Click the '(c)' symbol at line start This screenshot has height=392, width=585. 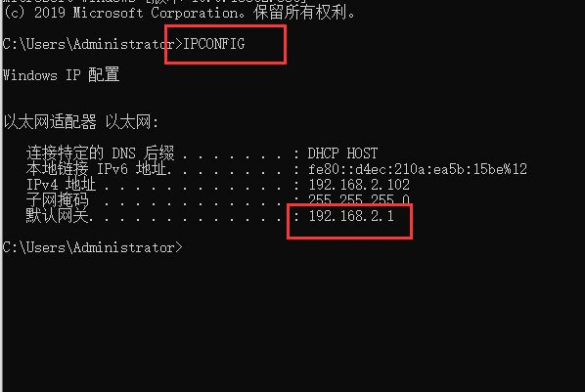click(15, 13)
